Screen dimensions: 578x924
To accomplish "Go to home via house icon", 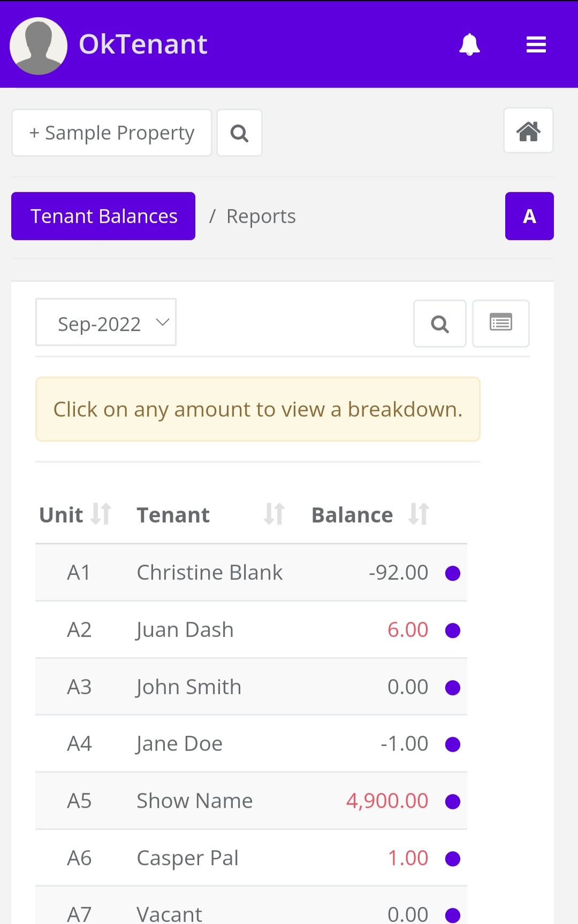I will pos(528,131).
